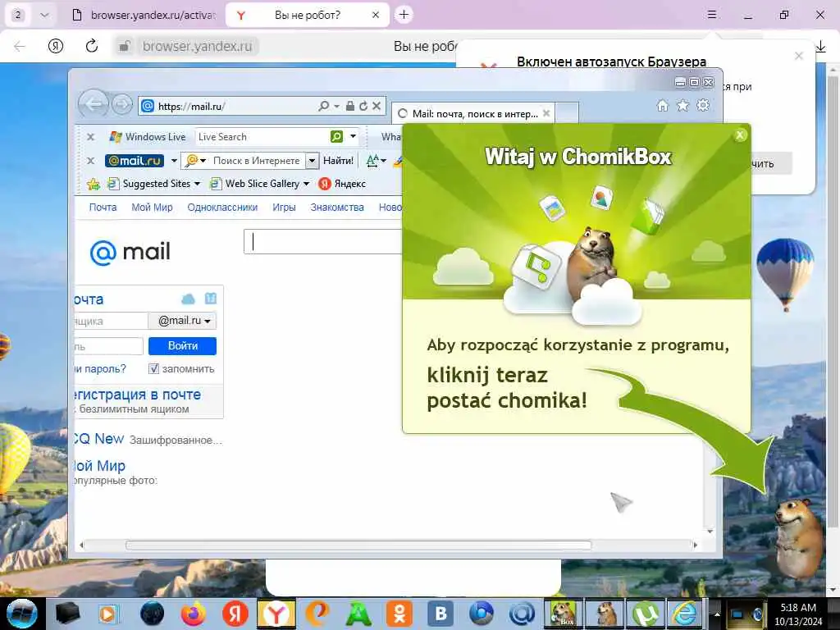
Task: Click refresh icon in IE address bar
Action: pos(363,106)
